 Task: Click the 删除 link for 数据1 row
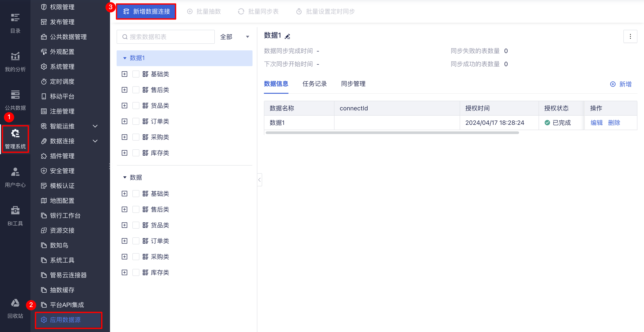pyautogui.click(x=614, y=123)
